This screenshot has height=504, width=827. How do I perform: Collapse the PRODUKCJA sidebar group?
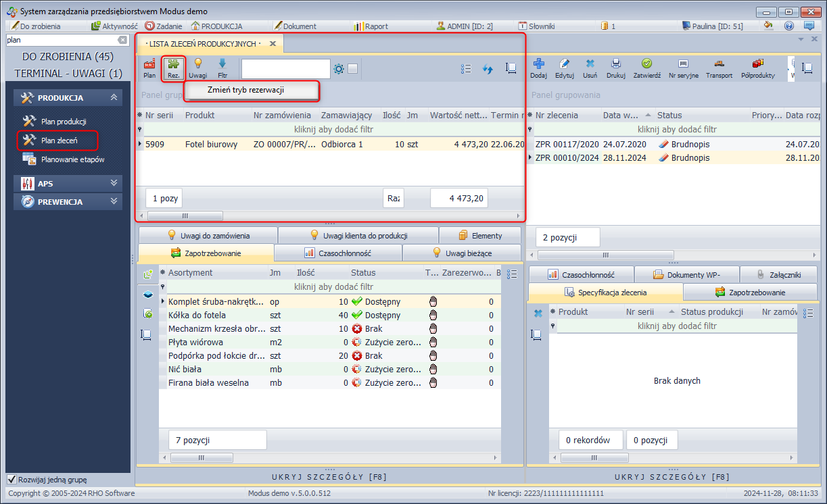114,98
